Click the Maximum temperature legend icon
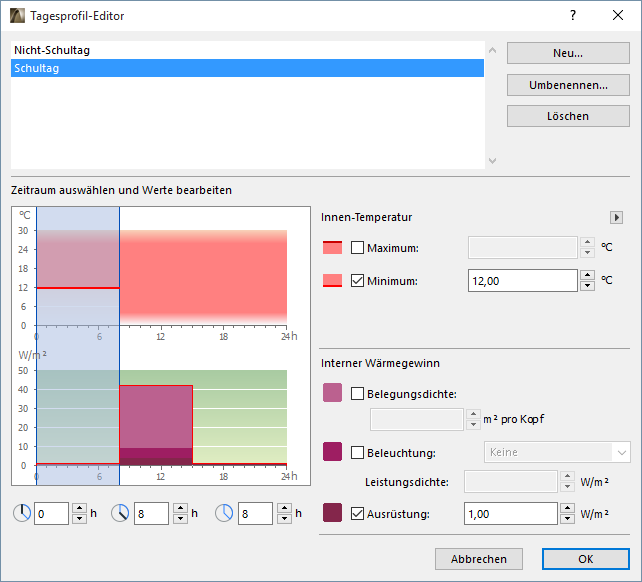This screenshot has height=582, width=642. 332,247
